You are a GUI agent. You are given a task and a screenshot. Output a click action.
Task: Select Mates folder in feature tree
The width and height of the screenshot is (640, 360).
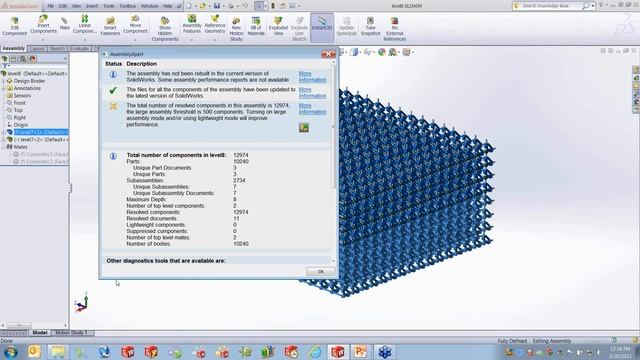click(20, 147)
